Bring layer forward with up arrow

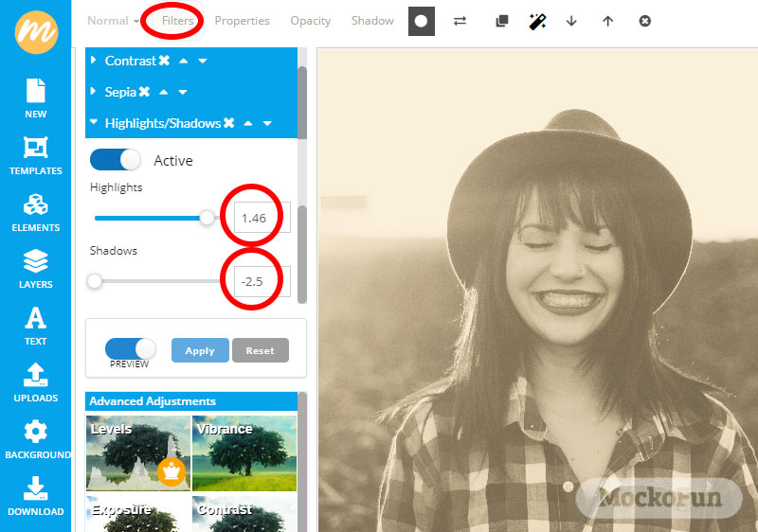click(x=607, y=21)
